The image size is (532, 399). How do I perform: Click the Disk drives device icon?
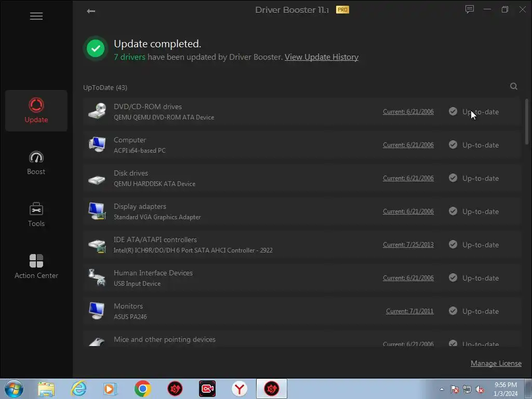pyautogui.click(x=97, y=179)
